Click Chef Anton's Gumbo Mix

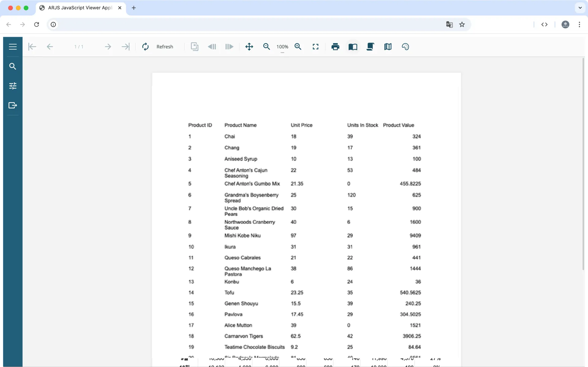[252, 184]
